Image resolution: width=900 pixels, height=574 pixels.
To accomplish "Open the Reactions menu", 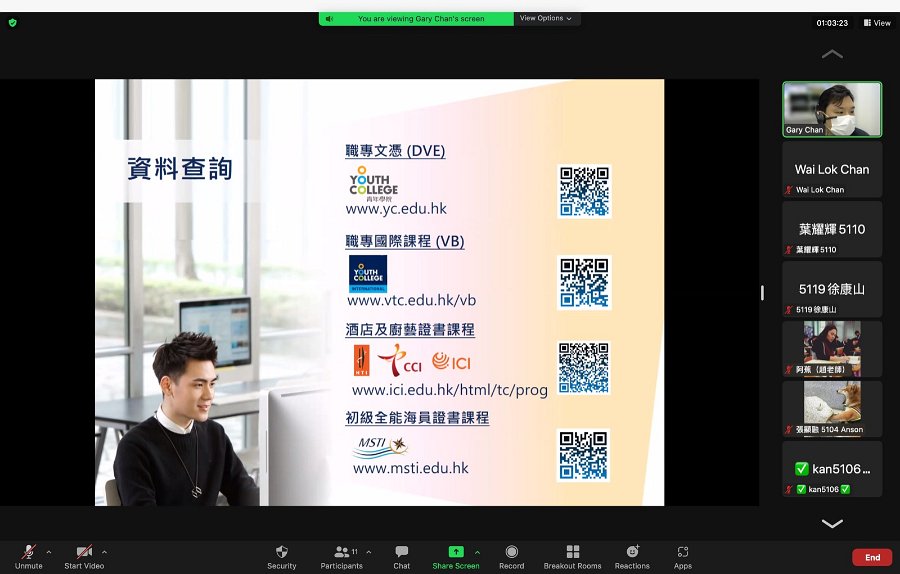I will 633,552.
